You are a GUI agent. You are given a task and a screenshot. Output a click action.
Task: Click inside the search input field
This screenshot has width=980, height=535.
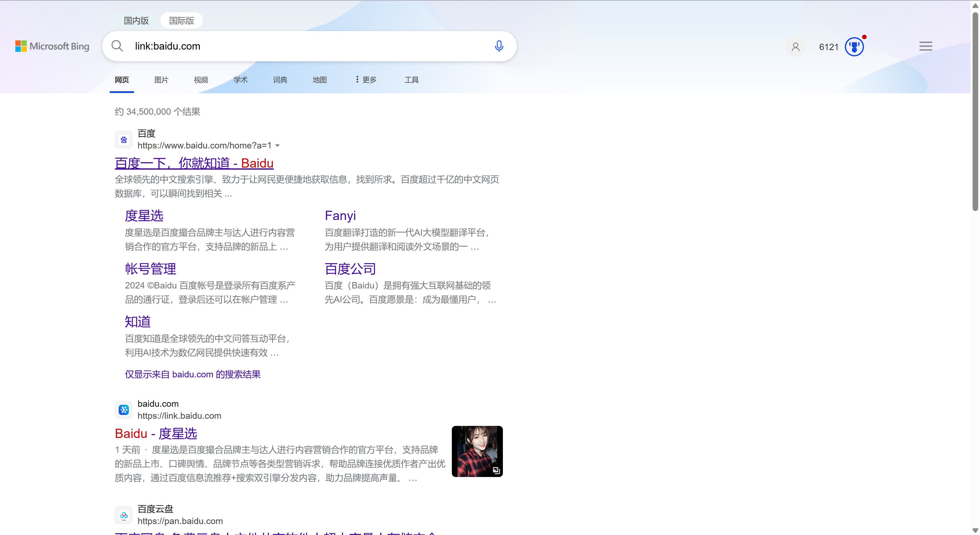pyautogui.click(x=266, y=46)
